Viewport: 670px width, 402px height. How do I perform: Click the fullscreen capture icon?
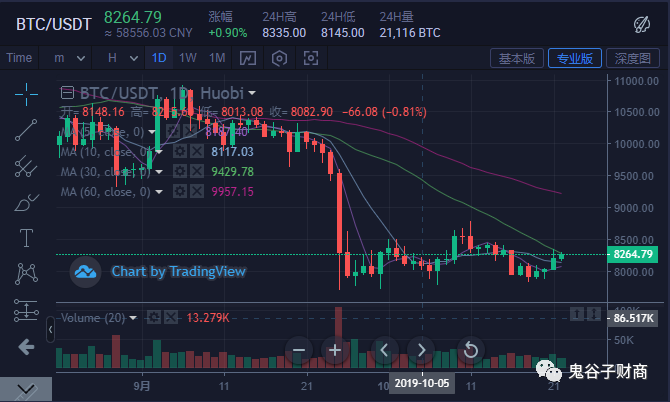click(x=311, y=58)
